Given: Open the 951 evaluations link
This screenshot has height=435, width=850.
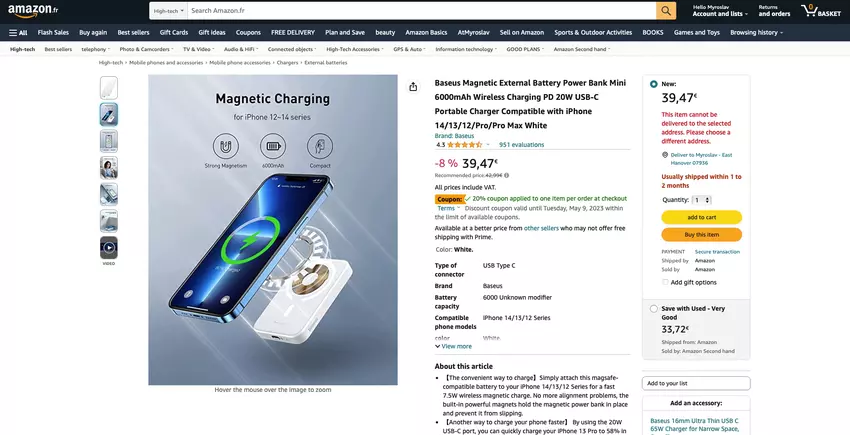Looking at the screenshot, I should tap(521, 145).
